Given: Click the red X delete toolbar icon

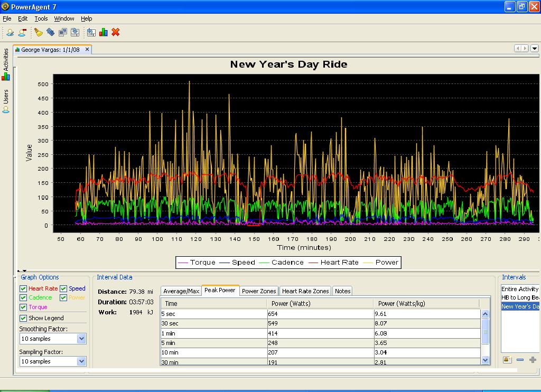Looking at the screenshot, I should point(116,32).
